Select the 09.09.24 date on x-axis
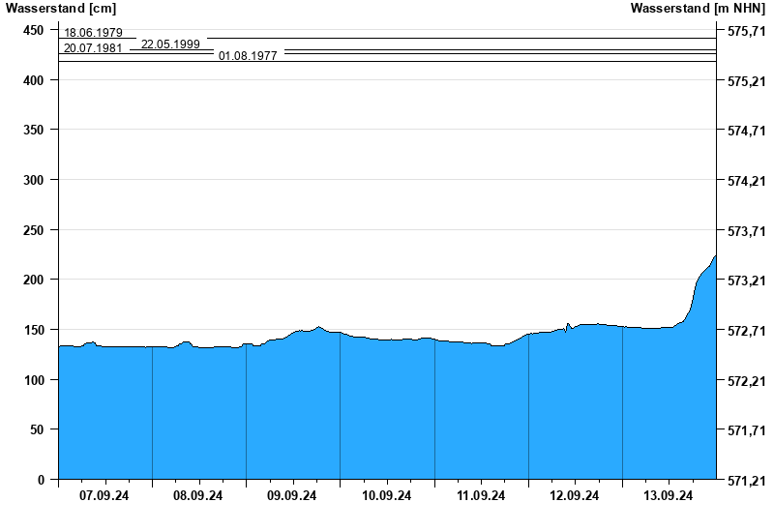This screenshot has width=774, height=532. [x=292, y=496]
